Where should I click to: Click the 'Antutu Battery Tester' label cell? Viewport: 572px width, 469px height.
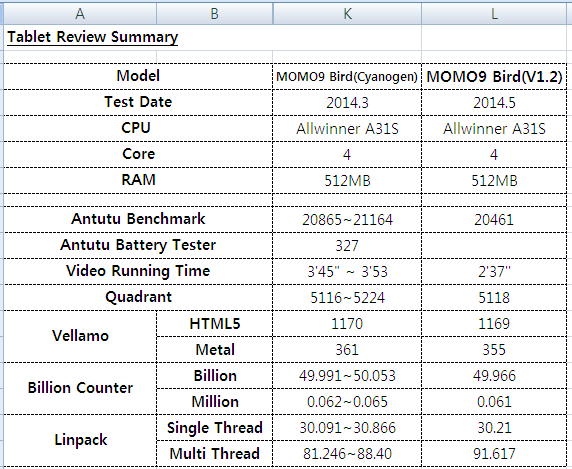(x=138, y=245)
